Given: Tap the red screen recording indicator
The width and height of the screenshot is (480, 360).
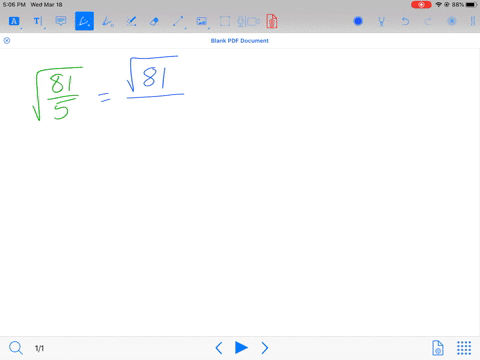Looking at the screenshot, I should [x=421, y=5].
